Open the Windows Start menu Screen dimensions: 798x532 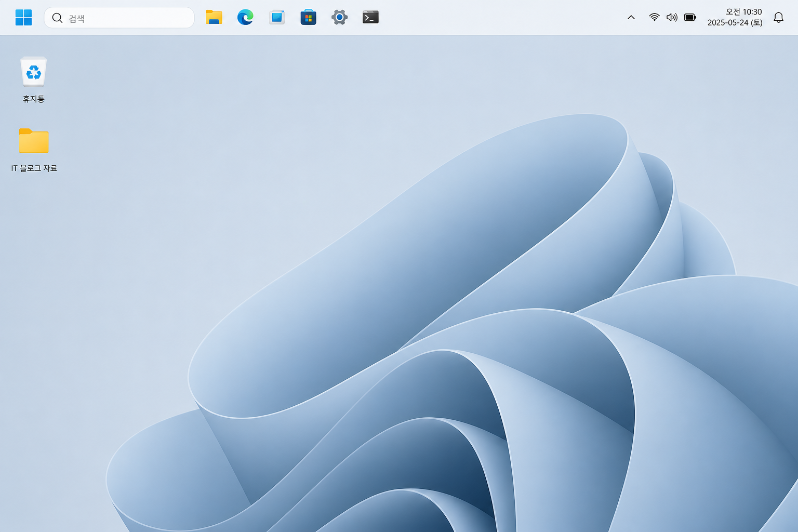coord(23,18)
